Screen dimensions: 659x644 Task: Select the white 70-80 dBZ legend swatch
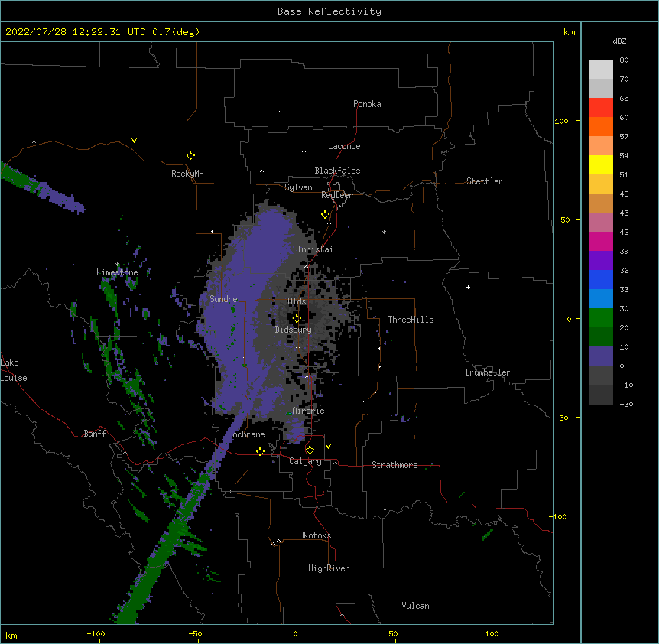[x=601, y=70]
